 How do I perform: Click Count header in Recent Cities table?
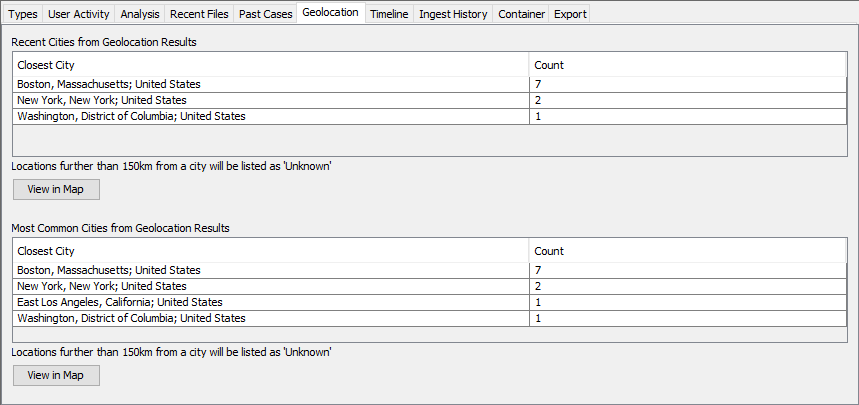click(688, 65)
